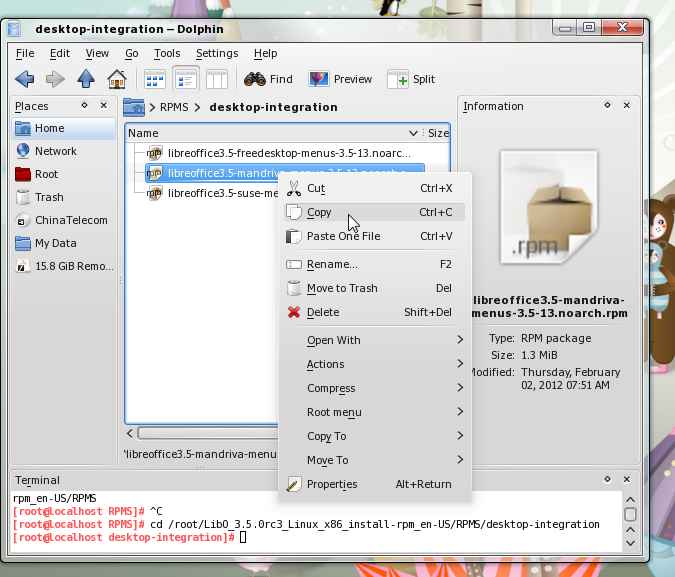Click the Back arrow in toolbar
This screenshot has height=577, width=675.
point(25,79)
